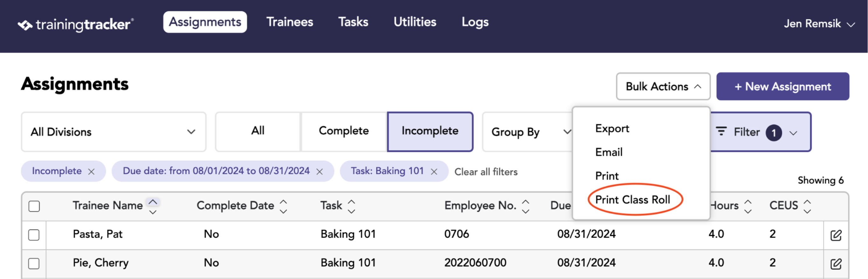Sort by Trainee Name column arrows
This screenshot has height=279, width=868.
[x=153, y=206]
